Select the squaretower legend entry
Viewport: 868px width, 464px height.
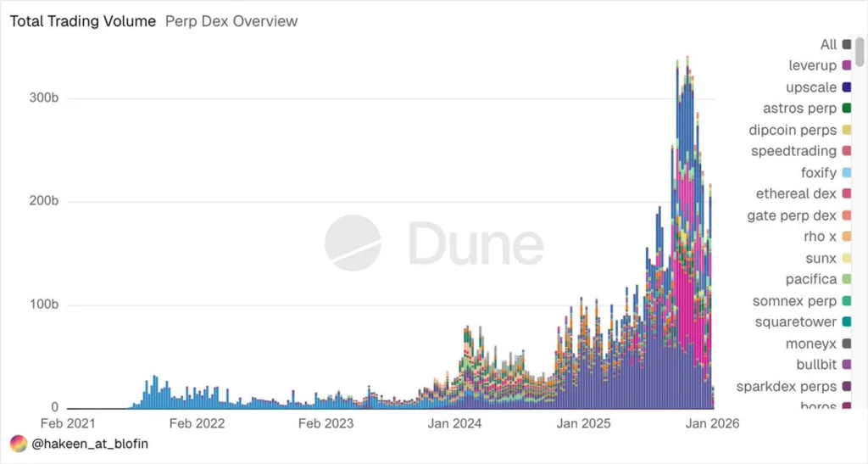coord(795,322)
